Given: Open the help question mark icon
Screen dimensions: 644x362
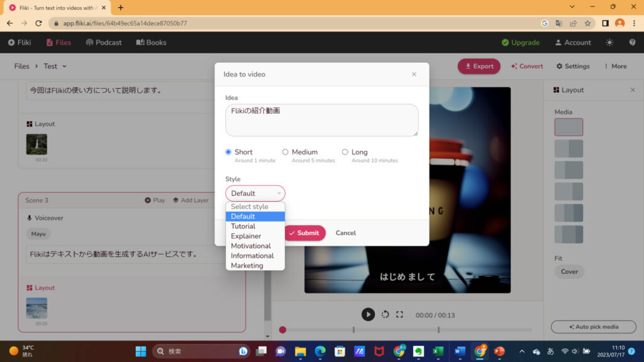Looking at the screenshot, I should click(x=632, y=42).
